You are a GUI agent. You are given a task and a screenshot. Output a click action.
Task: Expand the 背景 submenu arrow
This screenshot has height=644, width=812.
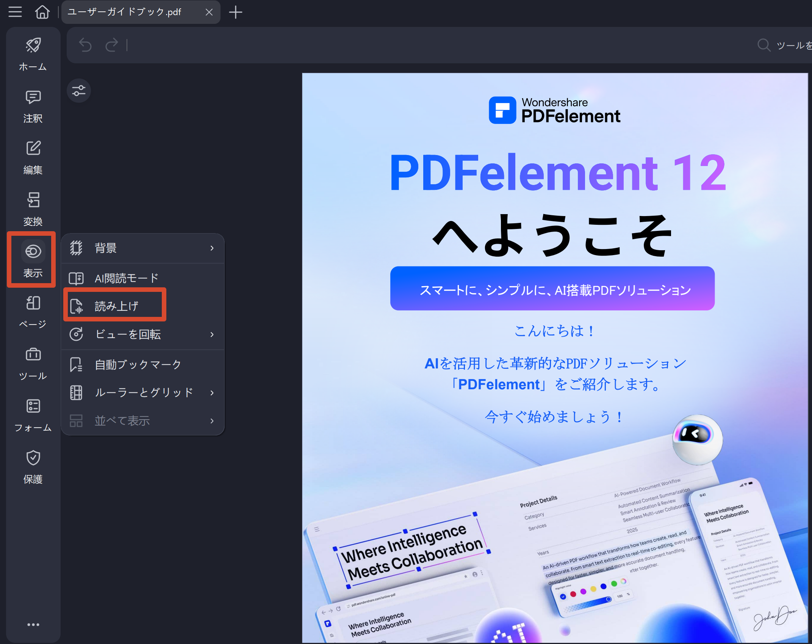click(x=212, y=248)
